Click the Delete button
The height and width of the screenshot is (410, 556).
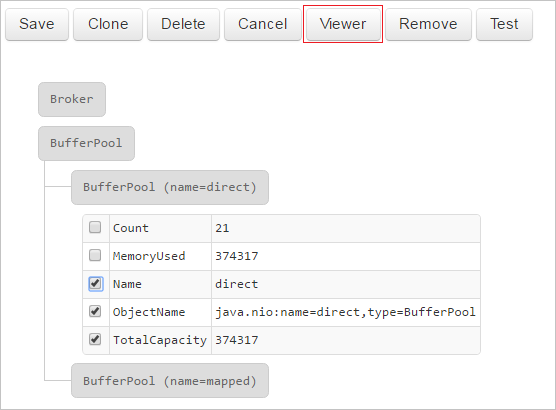[183, 24]
